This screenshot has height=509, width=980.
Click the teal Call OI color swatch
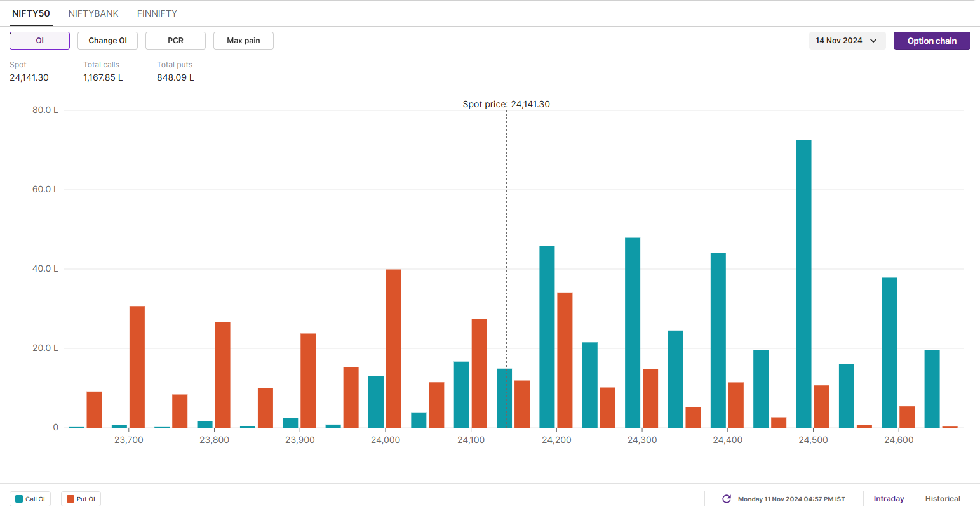[19, 499]
